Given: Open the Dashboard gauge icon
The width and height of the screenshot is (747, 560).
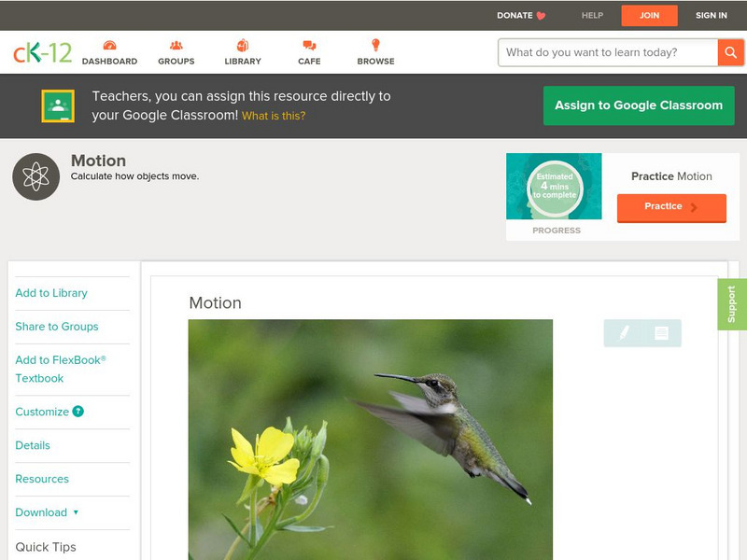Looking at the screenshot, I should 109,45.
